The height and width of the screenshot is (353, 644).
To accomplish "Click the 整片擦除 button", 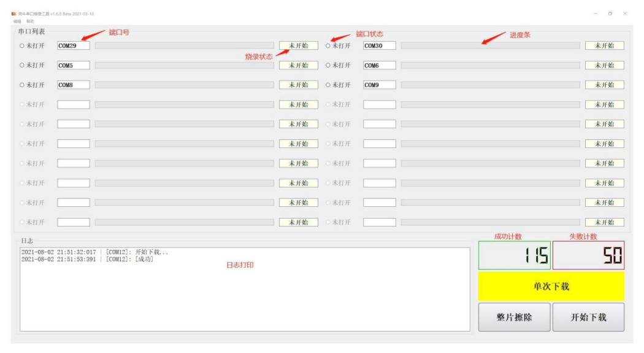I will click(x=514, y=317).
